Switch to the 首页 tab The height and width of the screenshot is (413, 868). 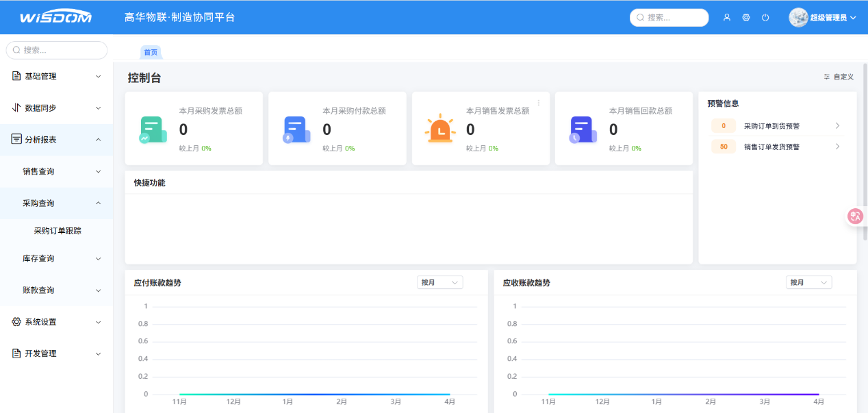(x=151, y=52)
